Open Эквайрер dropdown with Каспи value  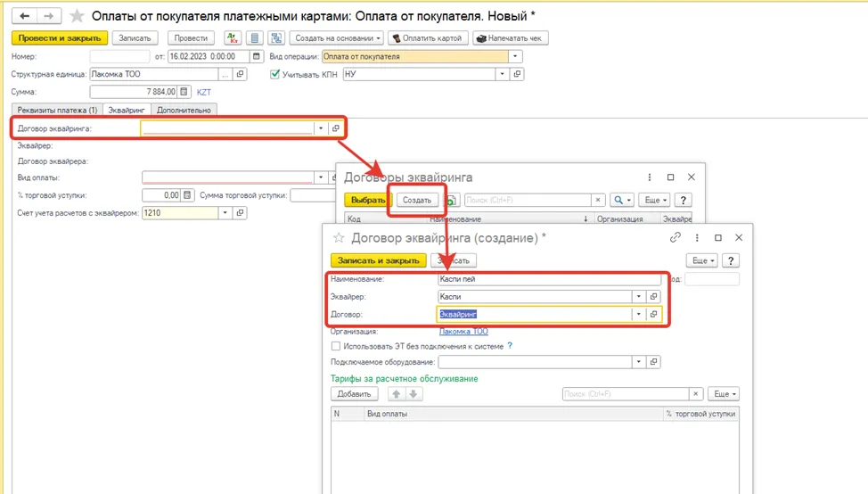tap(638, 297)
